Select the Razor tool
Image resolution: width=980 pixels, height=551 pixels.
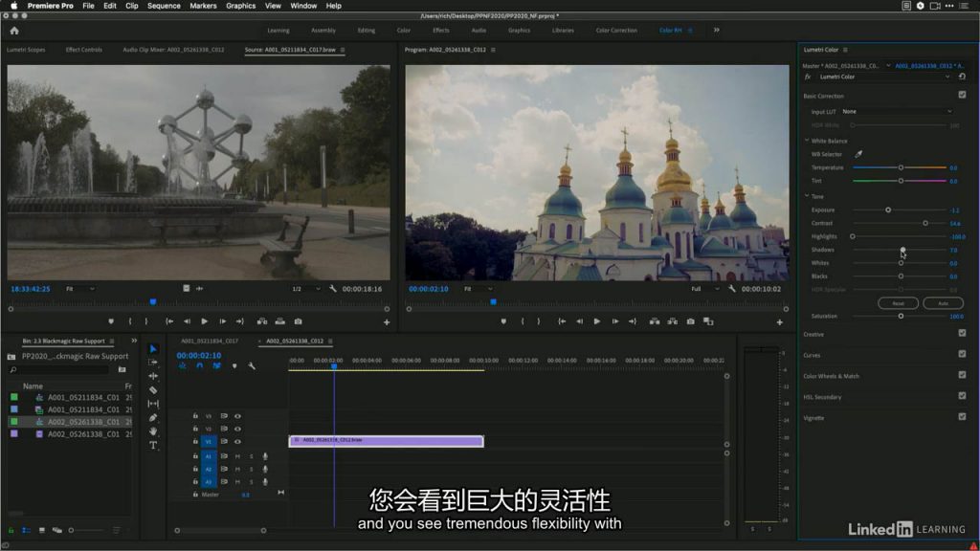153,390
